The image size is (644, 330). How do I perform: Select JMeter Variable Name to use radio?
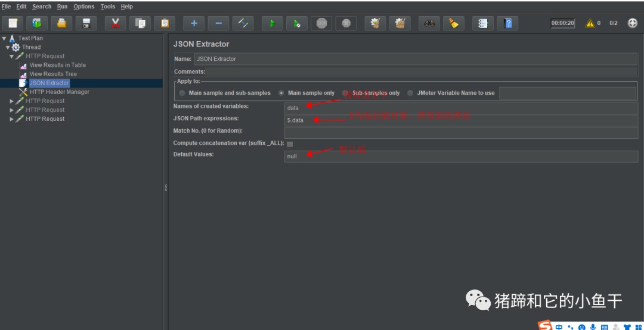(410, 93)
